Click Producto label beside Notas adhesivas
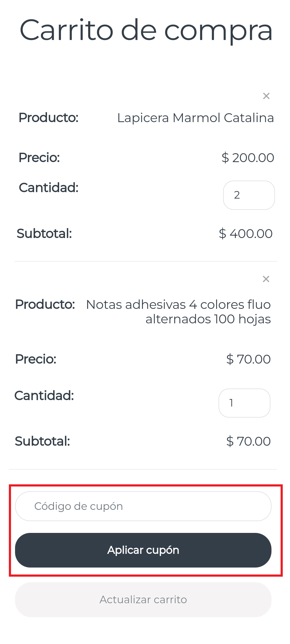The image size is (290, 644). click(x=45, y=305)
